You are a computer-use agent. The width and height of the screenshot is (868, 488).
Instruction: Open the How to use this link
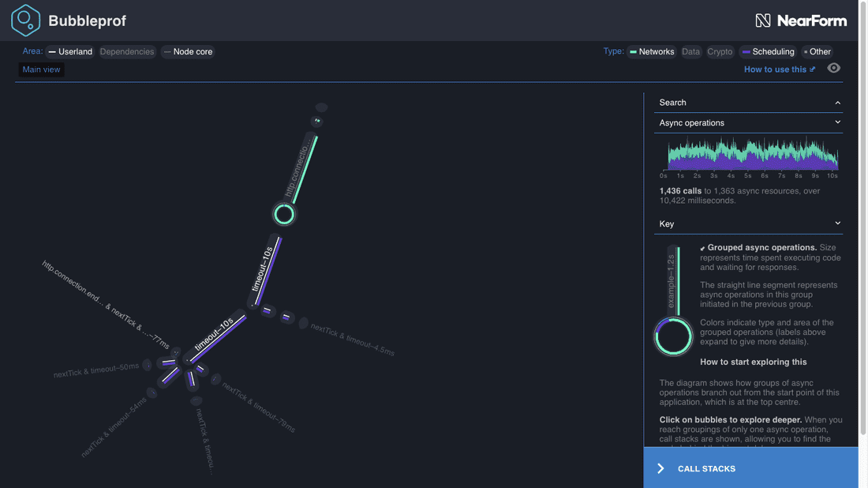780,69
